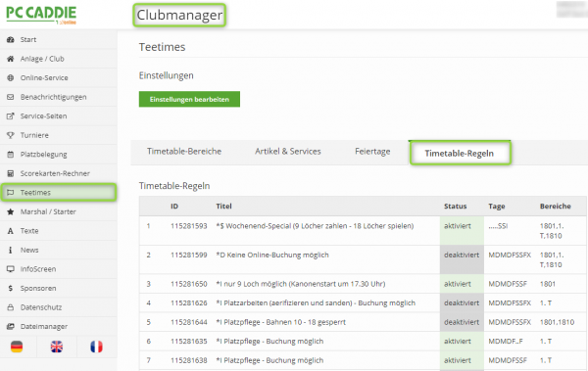Open Start via the dashboard icon
Screen dimensions: 588x371
coord(11,39)
